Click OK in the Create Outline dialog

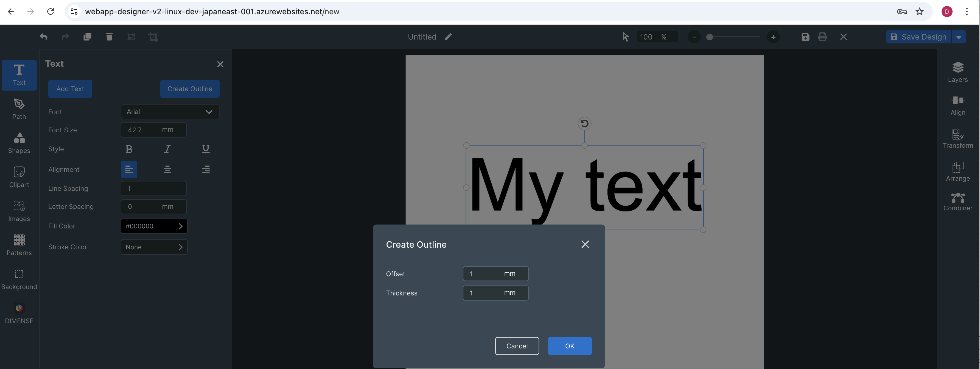click(x=570, y=346)
